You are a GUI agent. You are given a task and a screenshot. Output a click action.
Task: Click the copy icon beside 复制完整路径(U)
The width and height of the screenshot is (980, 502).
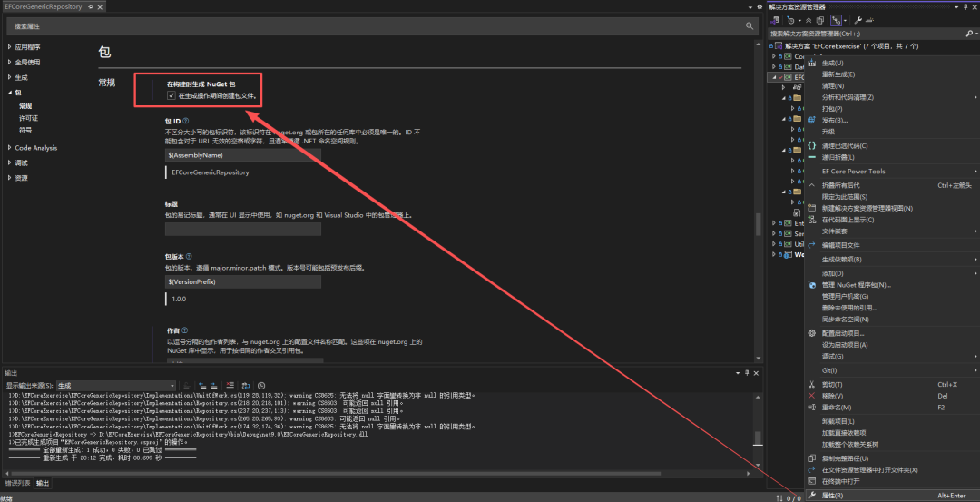812,458
